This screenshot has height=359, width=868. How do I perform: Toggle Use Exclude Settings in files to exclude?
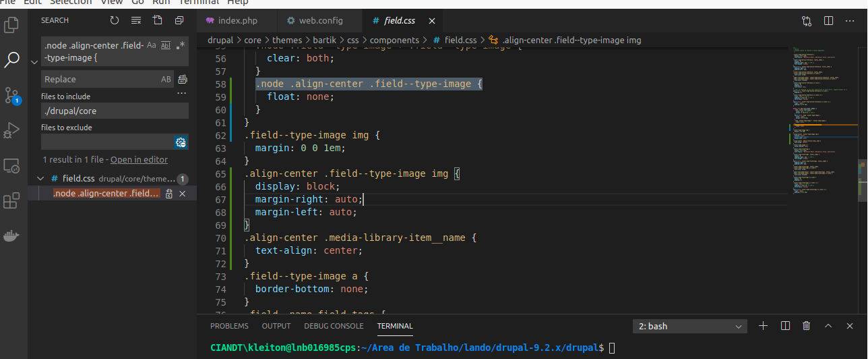click(180, 142)
